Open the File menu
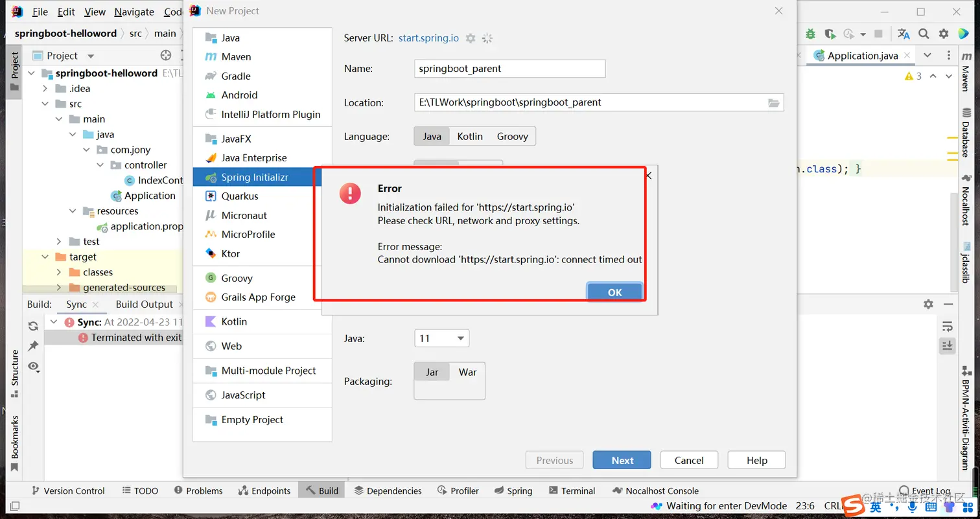The width and height of the screenshot is (980, 519). pyautogui.click(x=40, y=12)
